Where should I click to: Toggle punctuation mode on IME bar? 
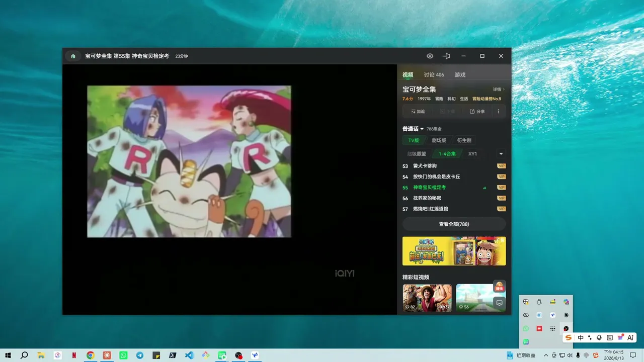pos(590,338)
